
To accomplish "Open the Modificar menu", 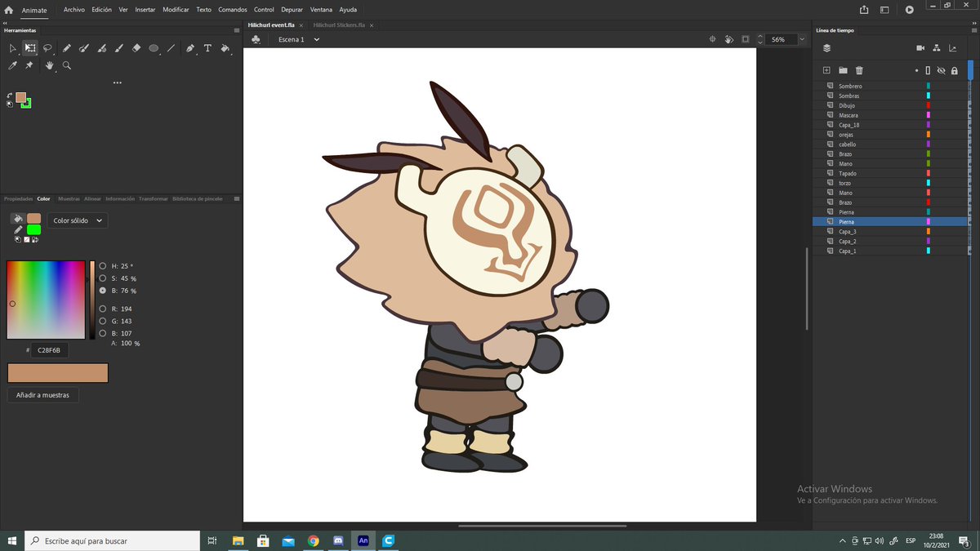I will (176, 10).
